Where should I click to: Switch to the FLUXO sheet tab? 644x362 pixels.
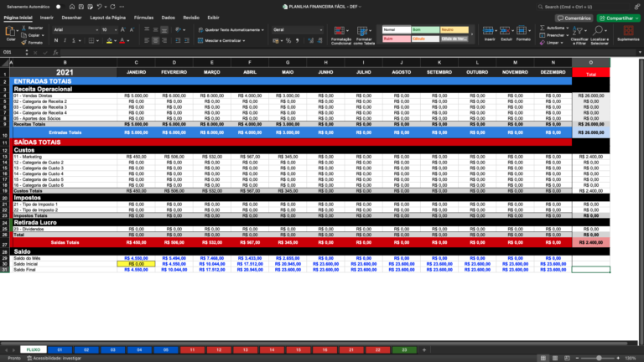[x=34, y=349]
